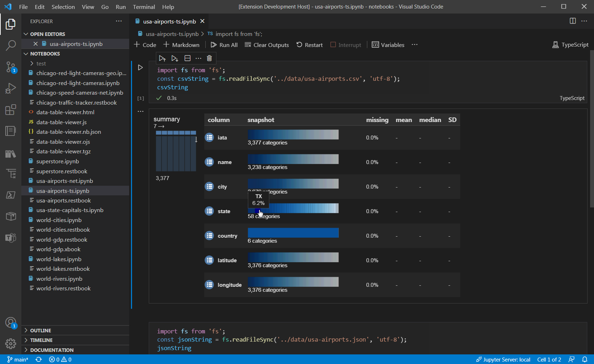594x364 pixels.
Task: Click the feedback icon in status bar
Action: (572, 359)
